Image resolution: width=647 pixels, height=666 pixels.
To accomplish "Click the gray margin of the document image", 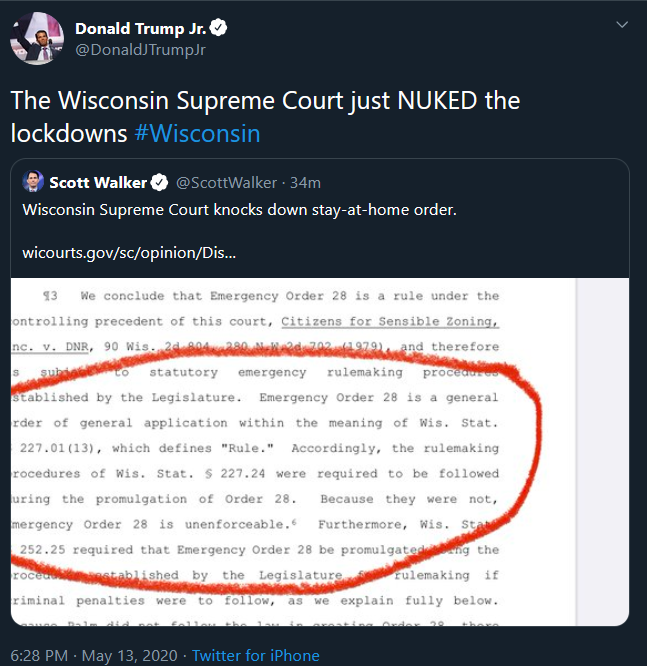I will pyautogui.click(x=602, y=452).
